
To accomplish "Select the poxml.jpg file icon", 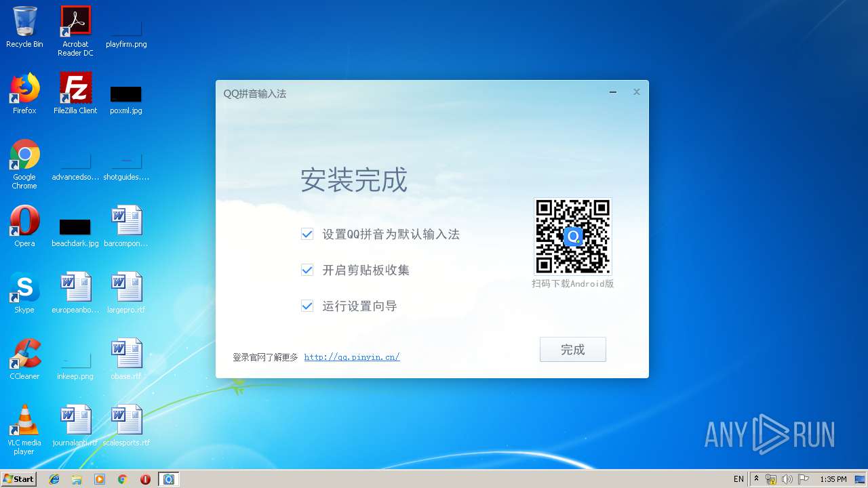I will coord(126,99).
